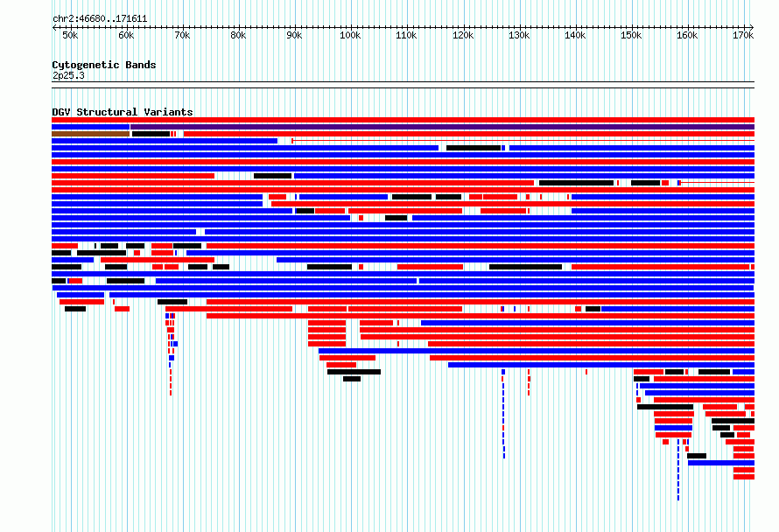Click the 80k ruler label
779x532 pixels.
(238, 36)
